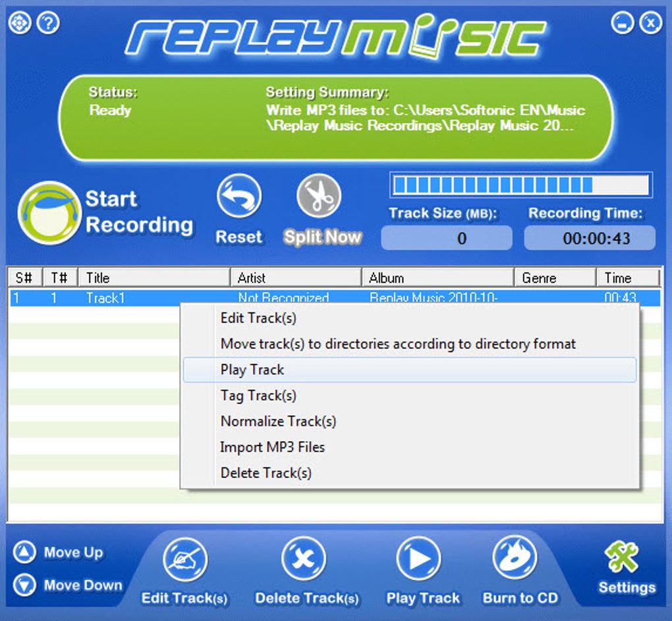
Task: Choose Delete Track(s) in the context menu
Action: point(410,473)
